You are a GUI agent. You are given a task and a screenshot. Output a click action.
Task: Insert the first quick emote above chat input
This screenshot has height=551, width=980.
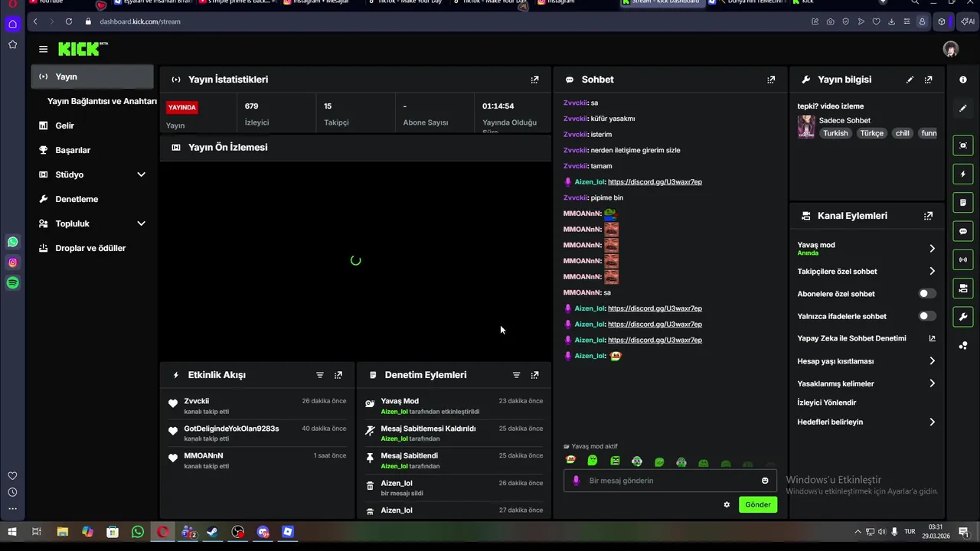click(570, 461)
